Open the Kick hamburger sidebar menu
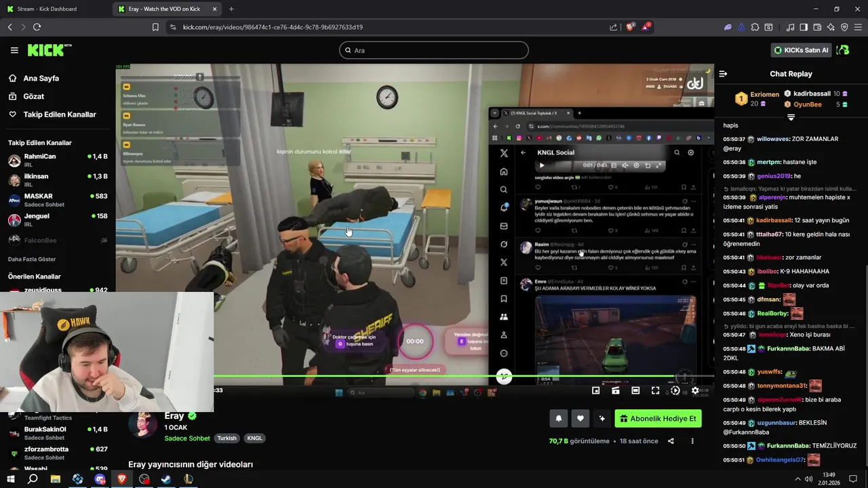This screenshot has width=868, height=488. (14, 50)
